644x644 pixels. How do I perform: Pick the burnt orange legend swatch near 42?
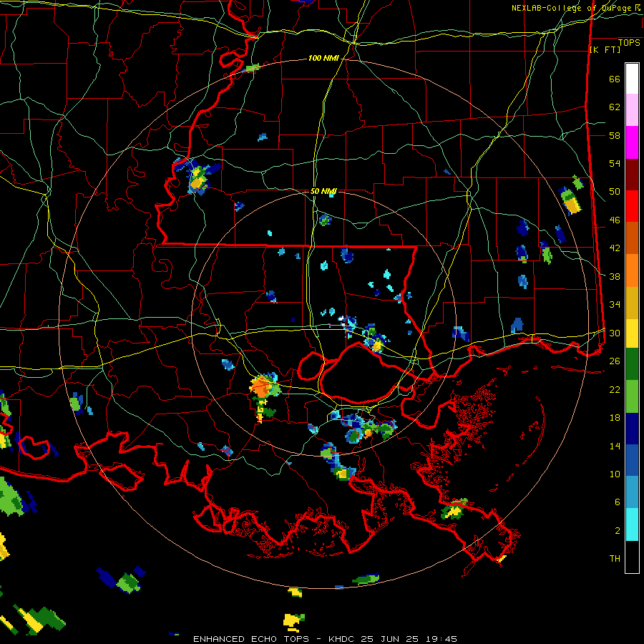point(632,238)
